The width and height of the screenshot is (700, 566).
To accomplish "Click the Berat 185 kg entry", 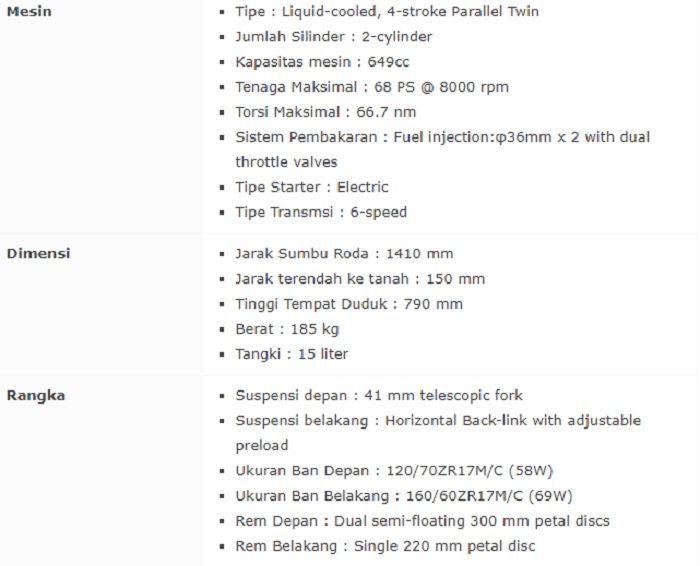I will click(287, 329).
